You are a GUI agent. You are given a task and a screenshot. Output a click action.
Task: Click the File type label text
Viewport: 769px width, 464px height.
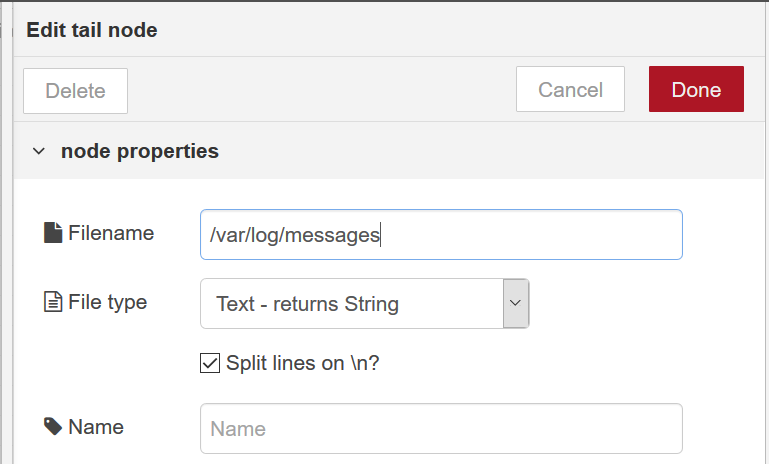[107, 302]
